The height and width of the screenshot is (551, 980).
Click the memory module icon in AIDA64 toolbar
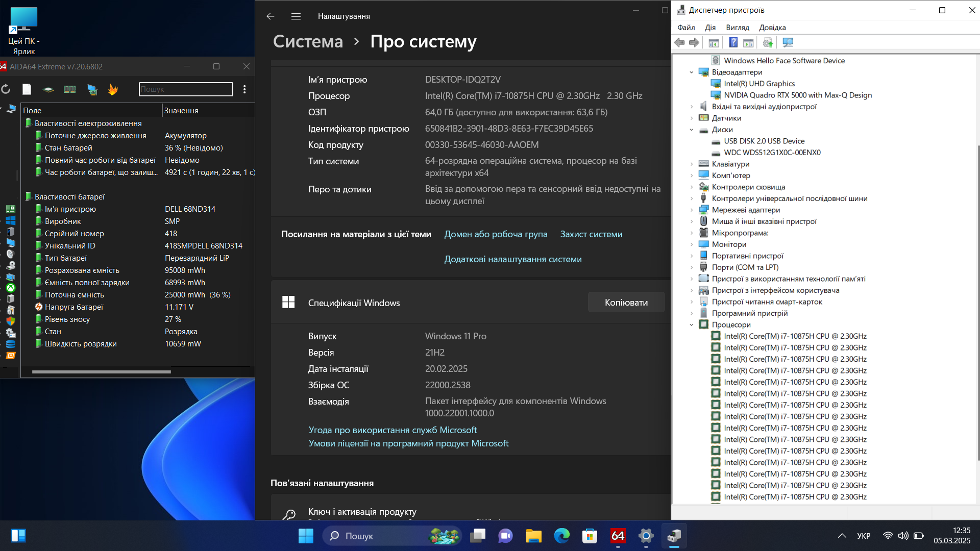pos(69,89)
